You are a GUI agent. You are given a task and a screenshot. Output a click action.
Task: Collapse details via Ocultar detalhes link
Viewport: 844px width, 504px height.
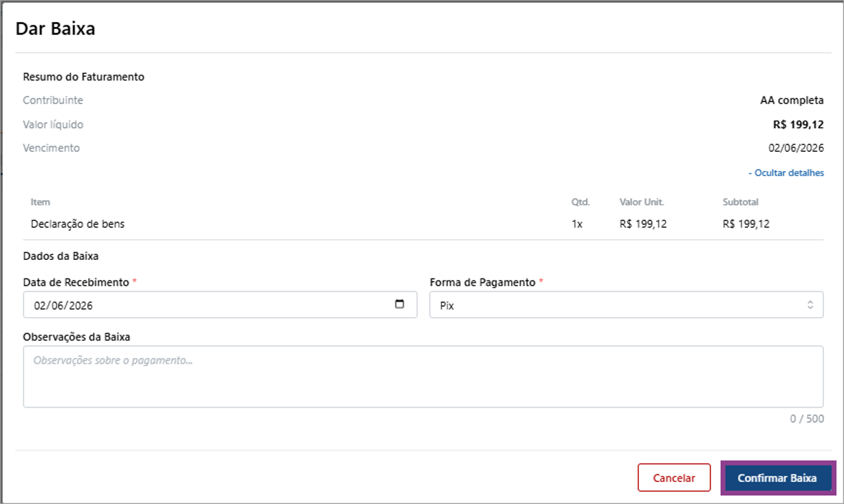786,173
